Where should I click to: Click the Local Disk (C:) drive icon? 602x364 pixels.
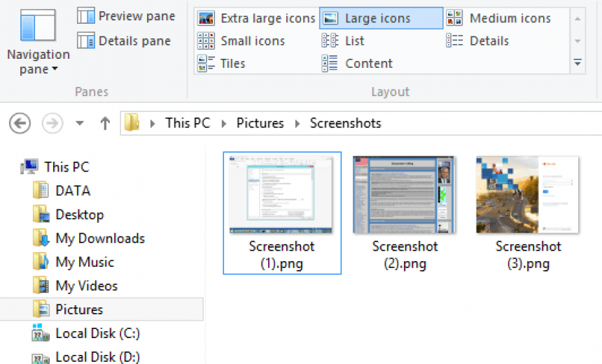point(41,332)
